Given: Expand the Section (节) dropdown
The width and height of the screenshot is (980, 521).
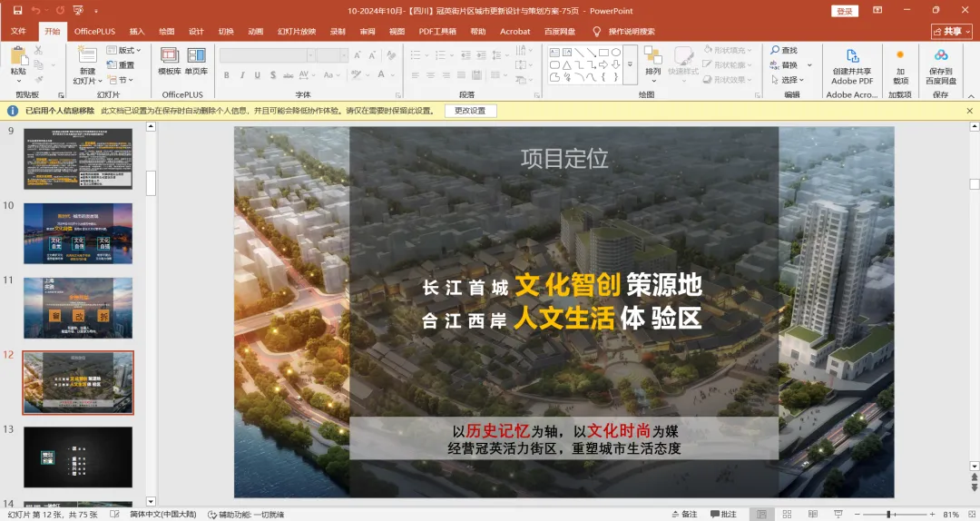Looking at the screenshot, I should point(120,80).
